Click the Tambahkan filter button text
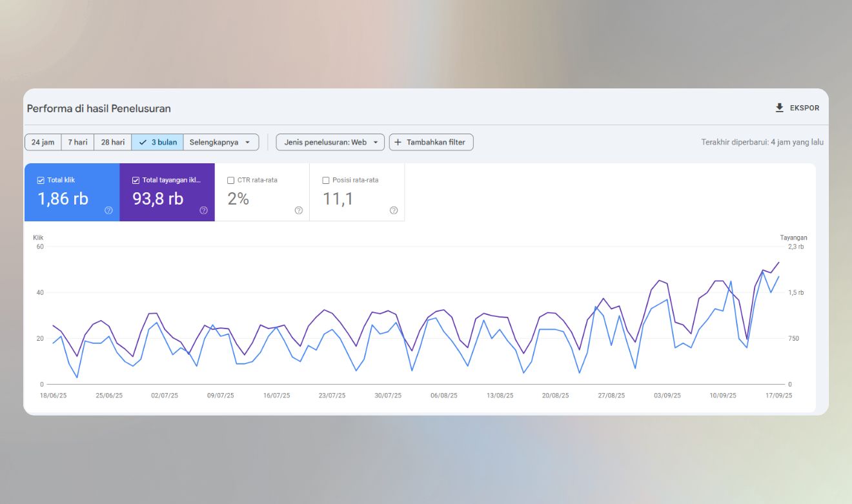Screen dimensions: 852x504 click(x=436, y=143)
